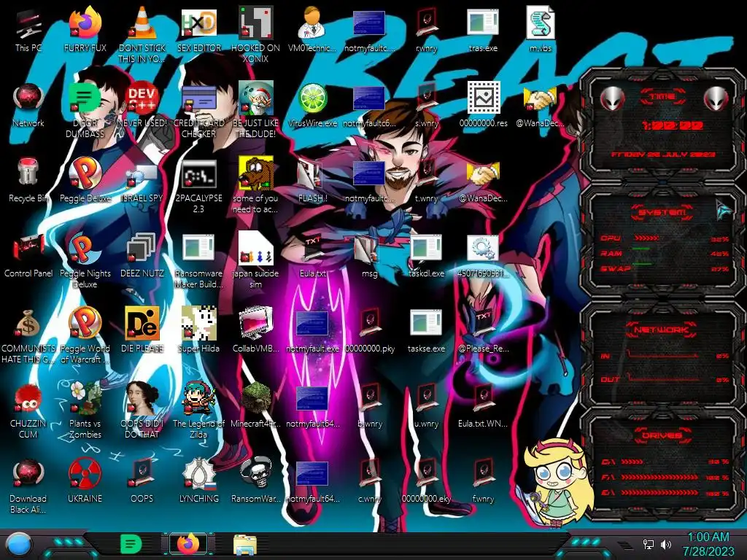The width and height of the screenshot is (747, 560).
Task: Select the VirusWire.exe lime icon
Action: 312,105
